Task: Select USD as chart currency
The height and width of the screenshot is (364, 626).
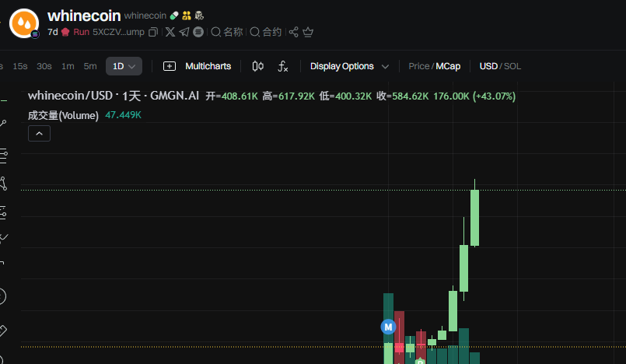Action: [x=488, y=66]
